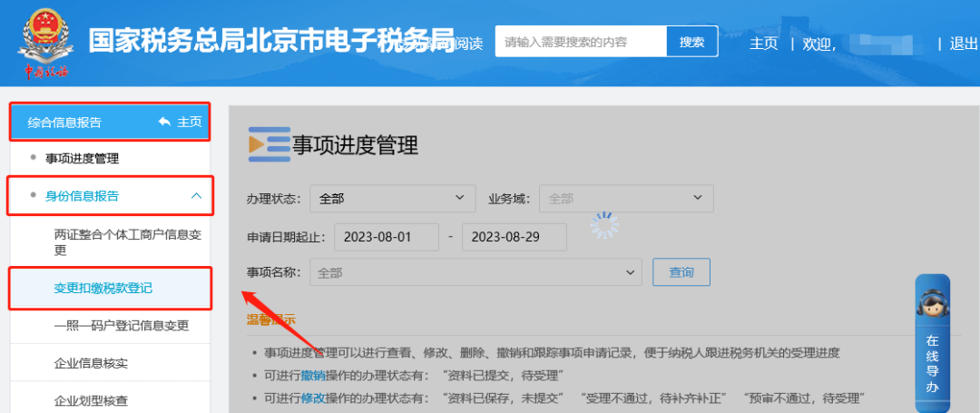Click the back arrow icon beside 主页 in sidebar
Viewport: 980px width, 413px height.
coord(164,122)
